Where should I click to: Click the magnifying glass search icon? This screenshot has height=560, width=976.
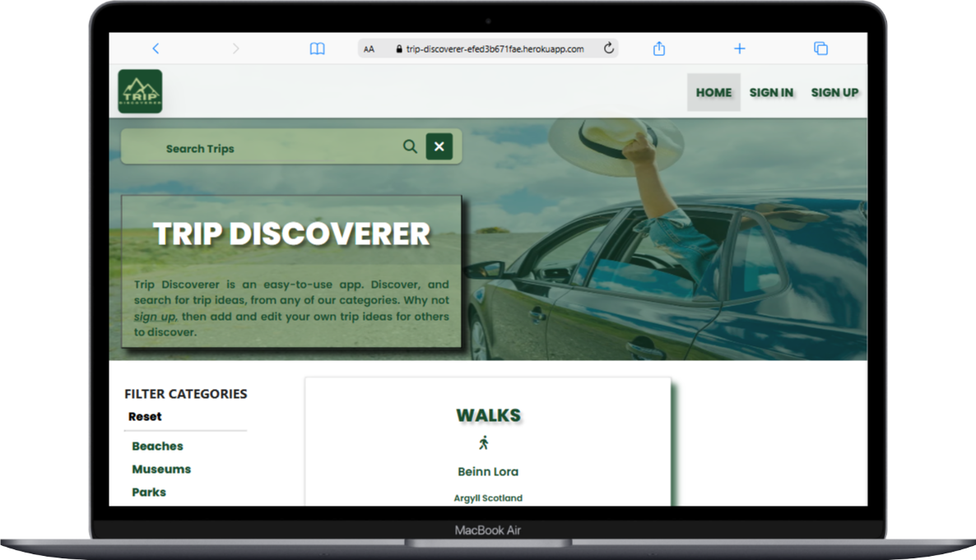click(x=410, y=147)
